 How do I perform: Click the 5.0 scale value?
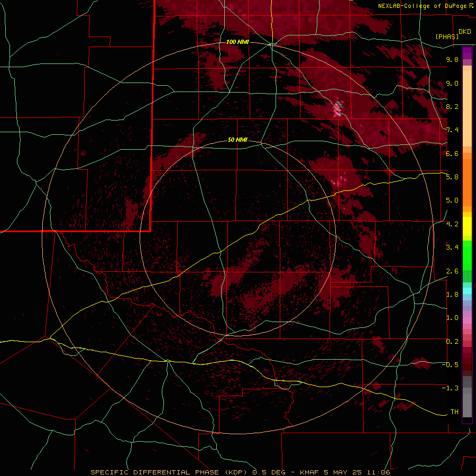pyautogui.click(x=452, y=200)
